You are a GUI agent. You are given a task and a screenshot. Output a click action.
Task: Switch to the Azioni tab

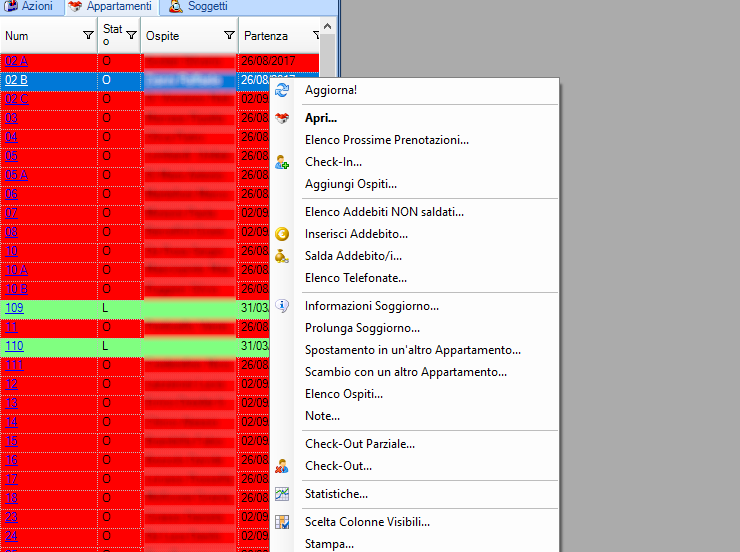(x=30, y=7)
